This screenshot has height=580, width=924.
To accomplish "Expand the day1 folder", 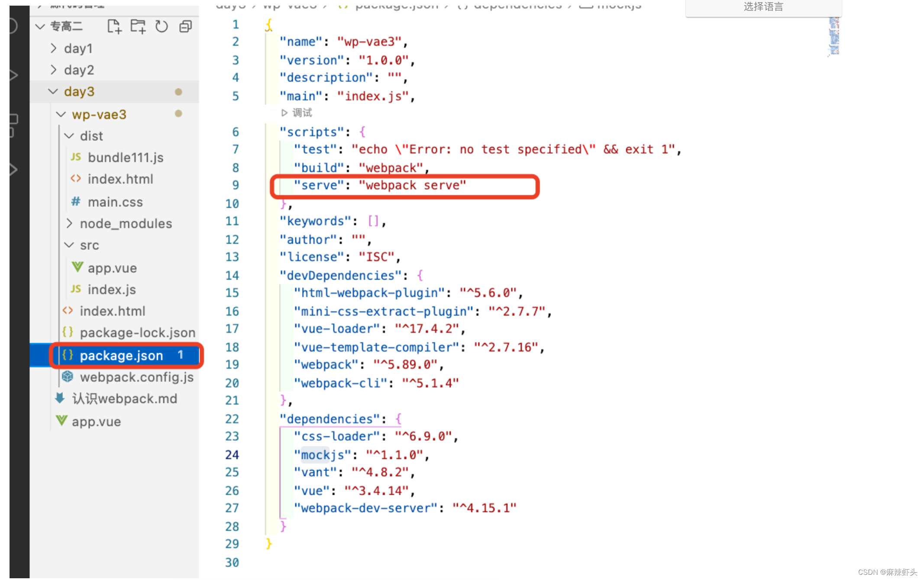I will [78, 48].
